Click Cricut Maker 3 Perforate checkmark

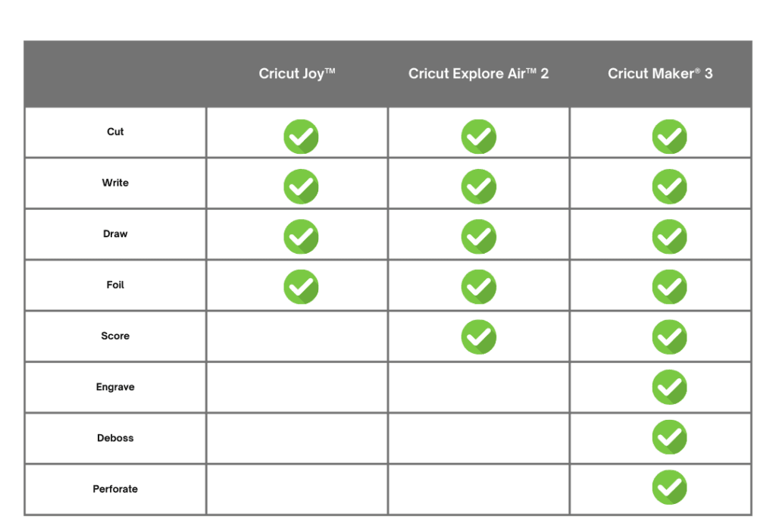tap(669, 488)
